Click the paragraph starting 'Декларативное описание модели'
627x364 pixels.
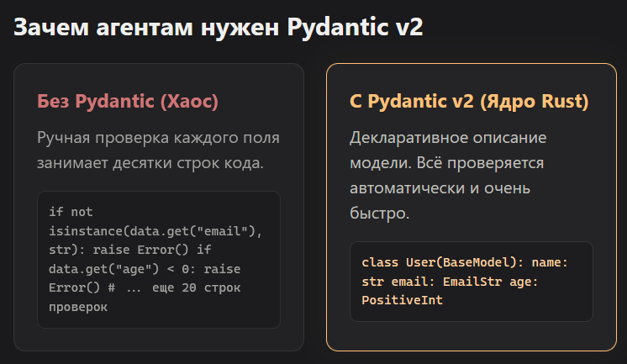pyautogui.click(x=448, y=175)
